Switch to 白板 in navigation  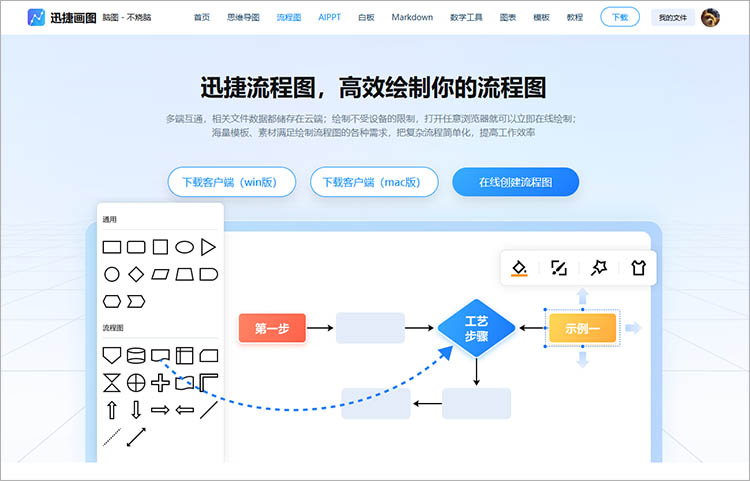pos(366,17)
